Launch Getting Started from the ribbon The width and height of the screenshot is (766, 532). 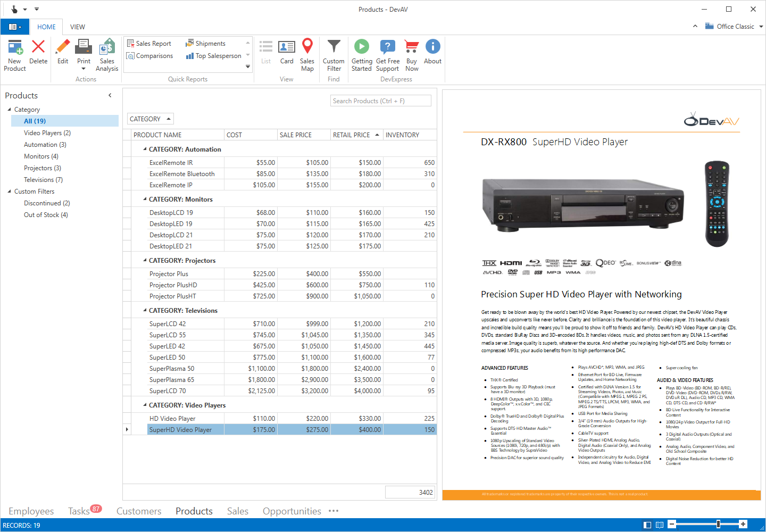click(x=362, y=53)
